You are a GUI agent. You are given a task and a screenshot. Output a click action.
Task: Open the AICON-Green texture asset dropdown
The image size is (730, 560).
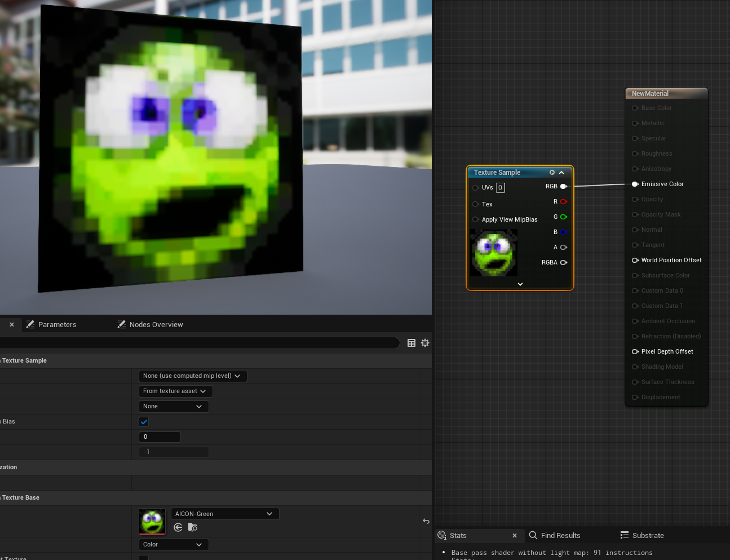[225, 514]
